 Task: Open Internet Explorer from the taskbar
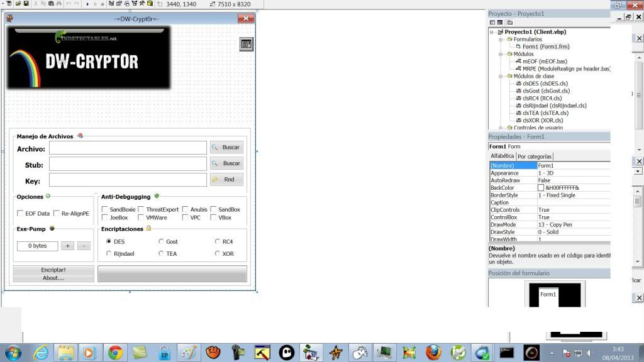41,353
